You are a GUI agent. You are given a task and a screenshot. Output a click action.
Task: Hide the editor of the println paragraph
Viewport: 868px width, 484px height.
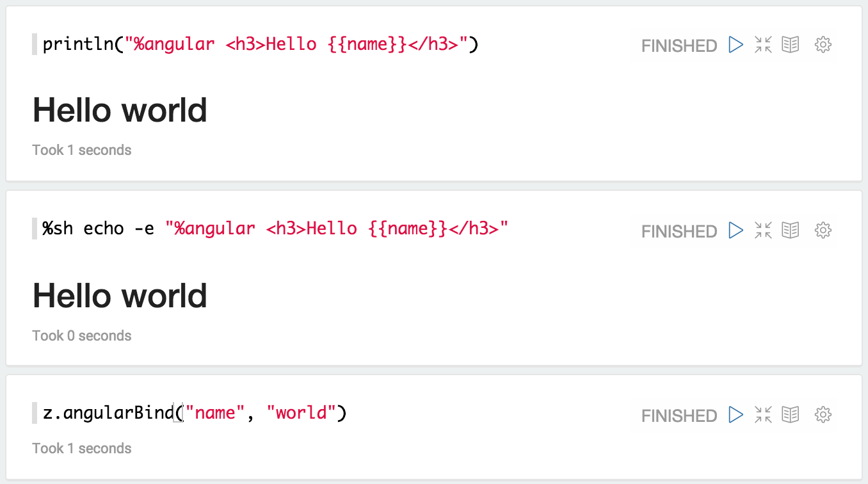pos(763,45)
